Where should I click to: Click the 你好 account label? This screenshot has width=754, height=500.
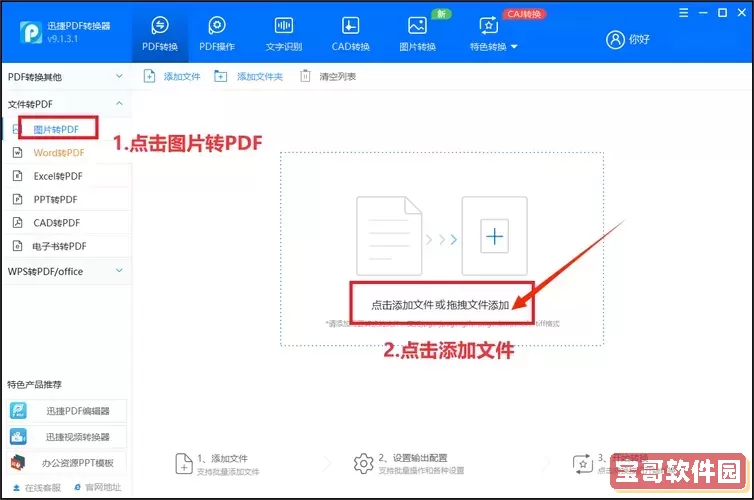coord(639,39)
